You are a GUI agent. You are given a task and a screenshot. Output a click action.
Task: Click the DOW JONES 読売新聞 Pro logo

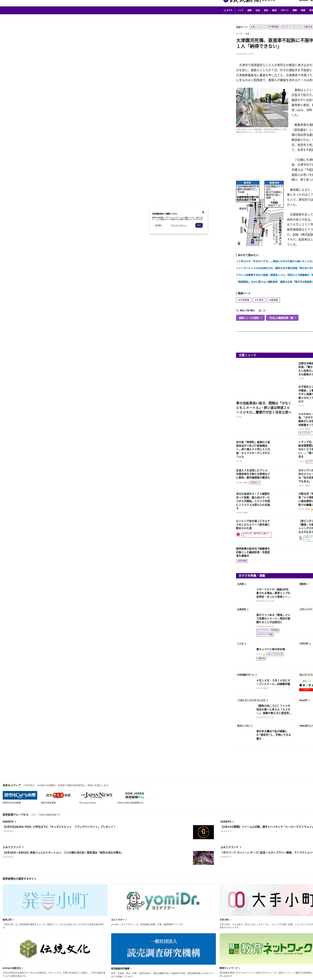(x=134, y=795)
